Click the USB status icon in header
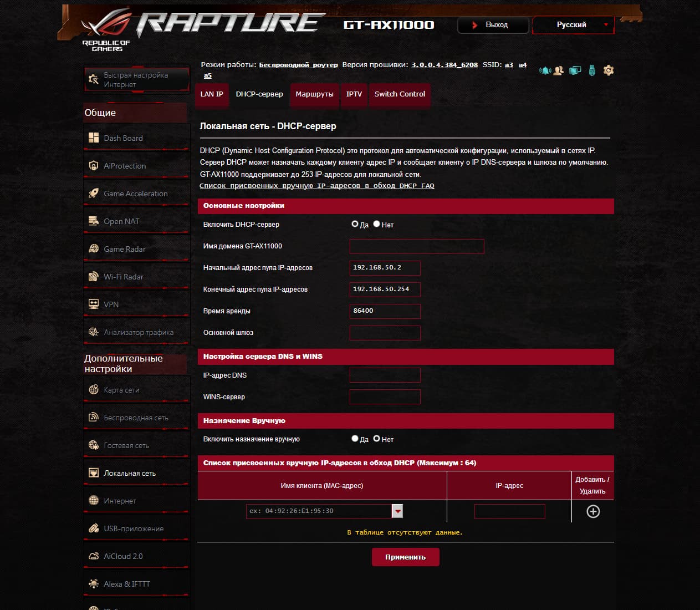This screenshot has width=700, height=610. [x=592, y=70]
